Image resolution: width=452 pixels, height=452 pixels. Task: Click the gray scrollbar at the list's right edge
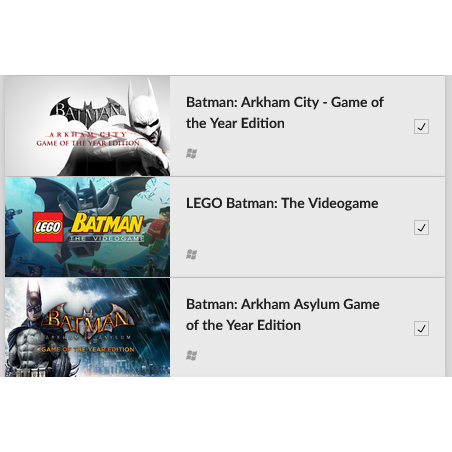[449, 227]
